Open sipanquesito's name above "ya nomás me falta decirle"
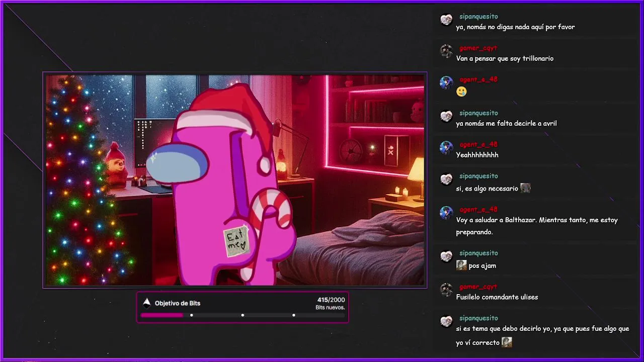 (x=478, y=113)
